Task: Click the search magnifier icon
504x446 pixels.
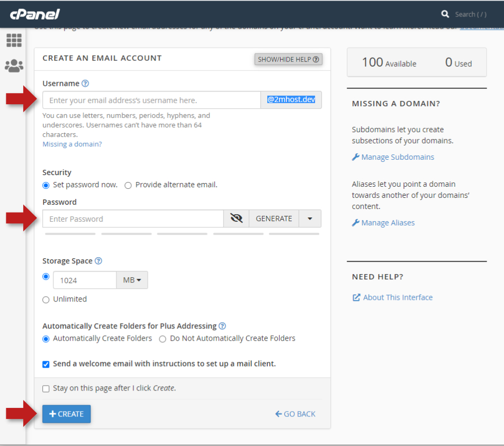Action: tap(445, 14)
